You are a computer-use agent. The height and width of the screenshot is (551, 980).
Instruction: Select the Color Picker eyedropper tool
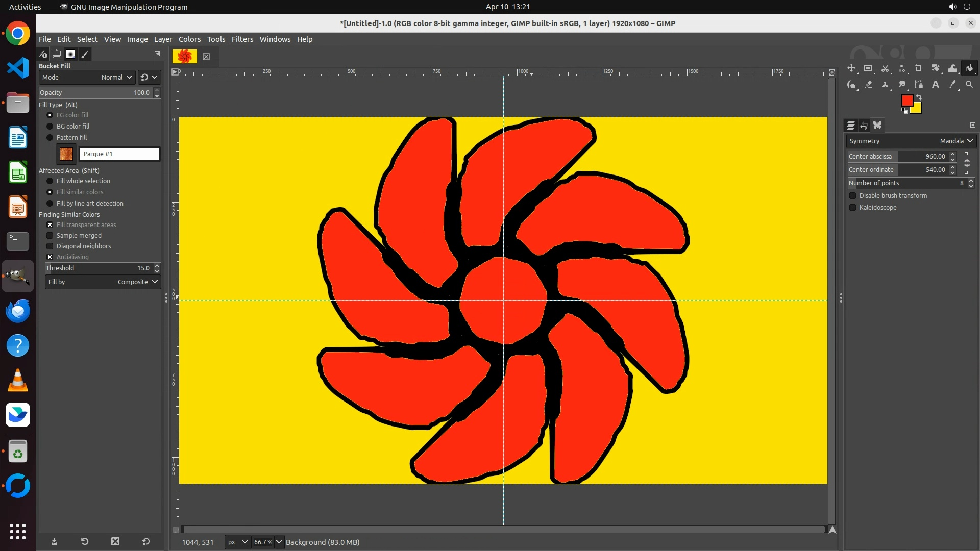[x=952, y=85]
